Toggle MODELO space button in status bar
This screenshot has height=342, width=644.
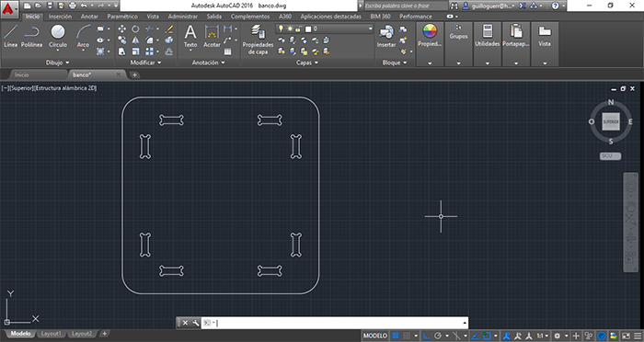375,336
